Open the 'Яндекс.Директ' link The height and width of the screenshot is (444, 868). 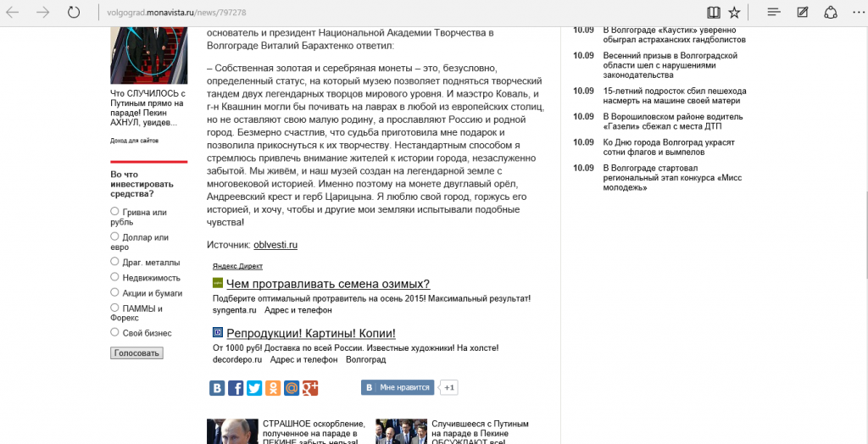click(237, 266)
